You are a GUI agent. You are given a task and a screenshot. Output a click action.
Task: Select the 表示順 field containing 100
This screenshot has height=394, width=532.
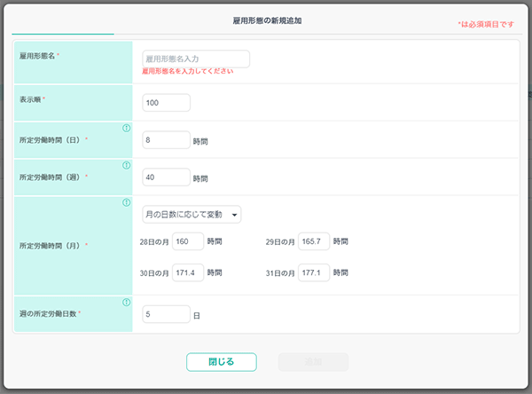tap(166, 103)
